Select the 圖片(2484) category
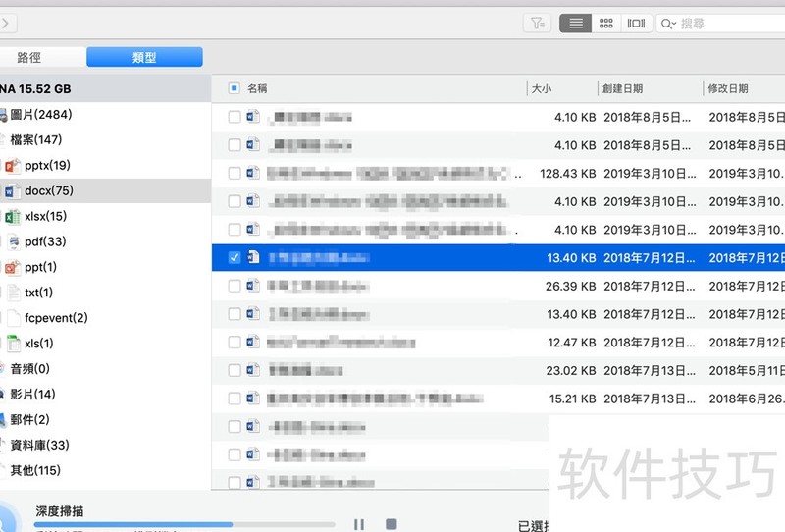 pyautogui.click(x=41, y=114)
